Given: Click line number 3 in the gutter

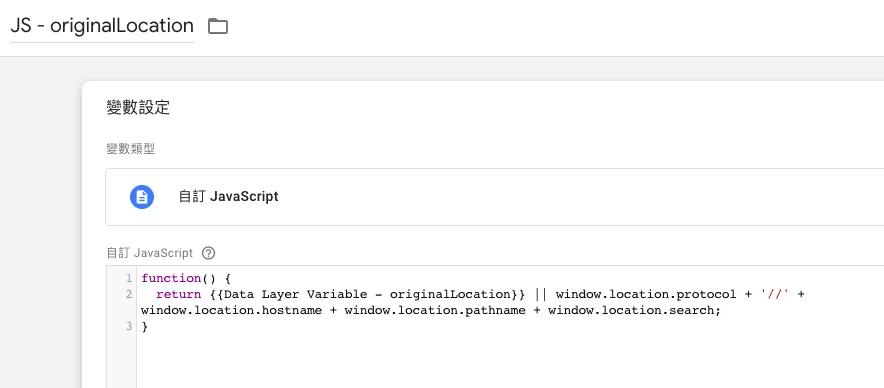Looking at the screenshot, I should (129, 327).
